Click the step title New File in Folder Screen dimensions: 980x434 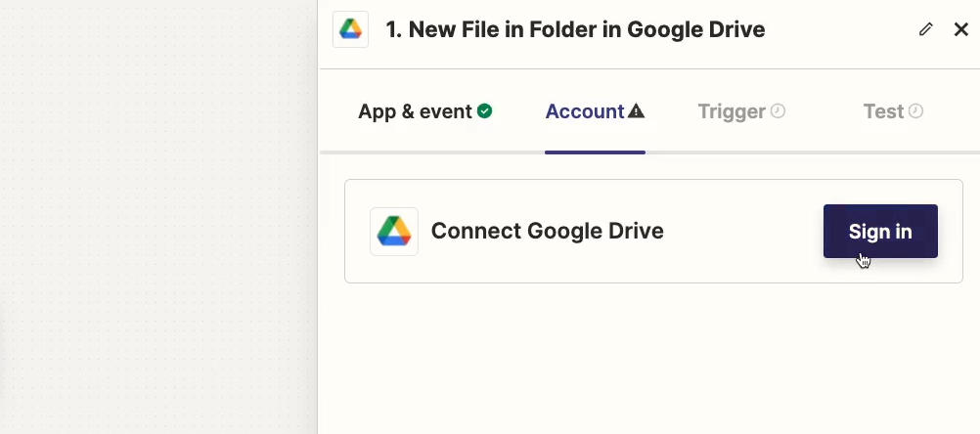coord(575,29)
